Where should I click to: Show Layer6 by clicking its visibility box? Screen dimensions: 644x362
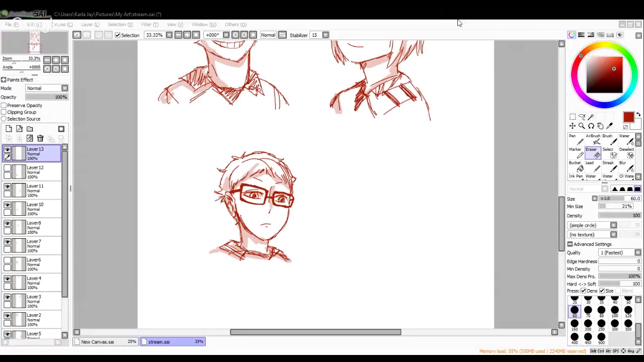click(7, 261)
